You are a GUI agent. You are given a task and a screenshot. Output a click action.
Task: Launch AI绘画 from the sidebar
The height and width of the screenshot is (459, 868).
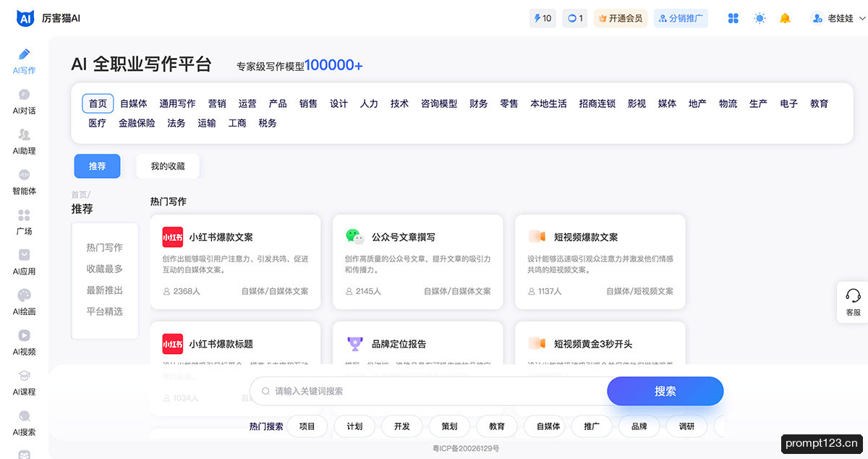pyautogui.click(x=24, y=303)
